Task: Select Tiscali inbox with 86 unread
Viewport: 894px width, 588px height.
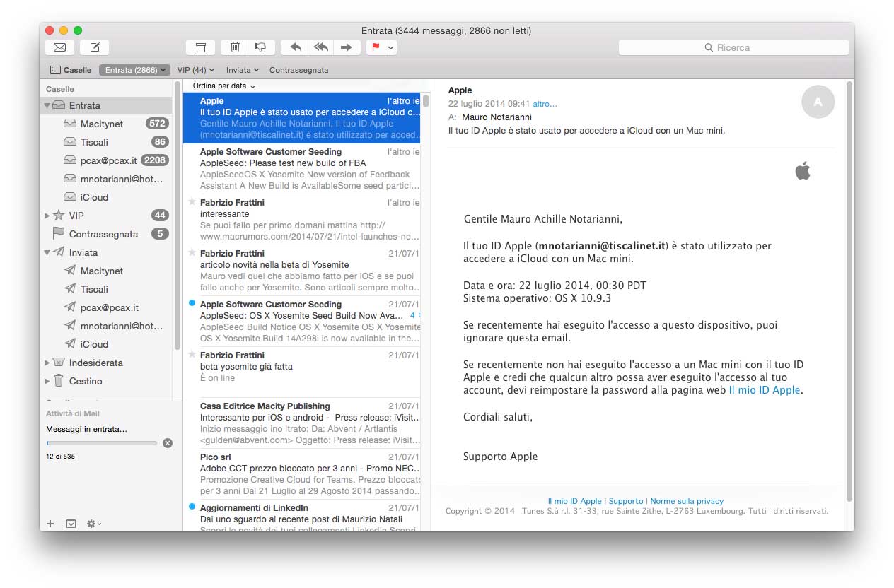Action: click(x=106, y=142)
